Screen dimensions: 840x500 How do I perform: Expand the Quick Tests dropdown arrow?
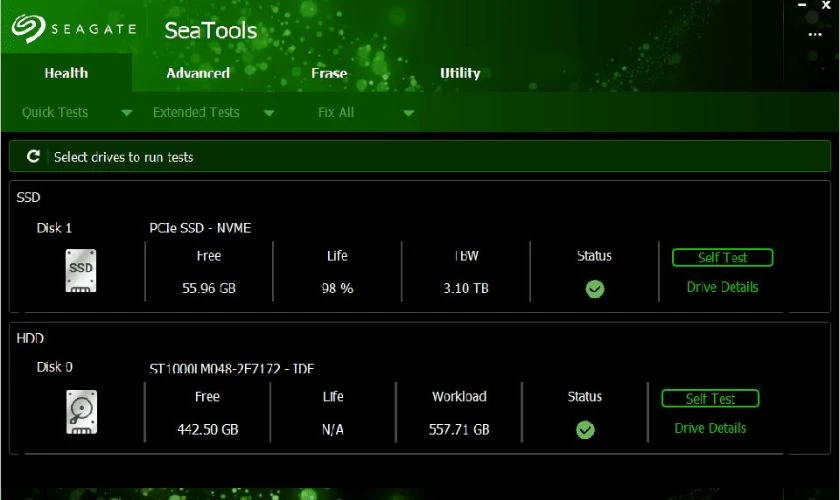point(126,113)
